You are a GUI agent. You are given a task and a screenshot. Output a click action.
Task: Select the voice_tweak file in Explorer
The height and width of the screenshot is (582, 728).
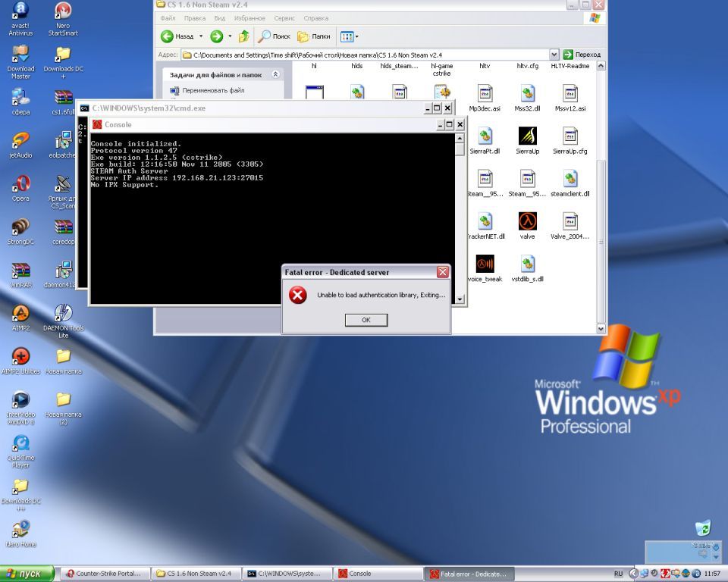pyautogui.click(x=485, y=268)
